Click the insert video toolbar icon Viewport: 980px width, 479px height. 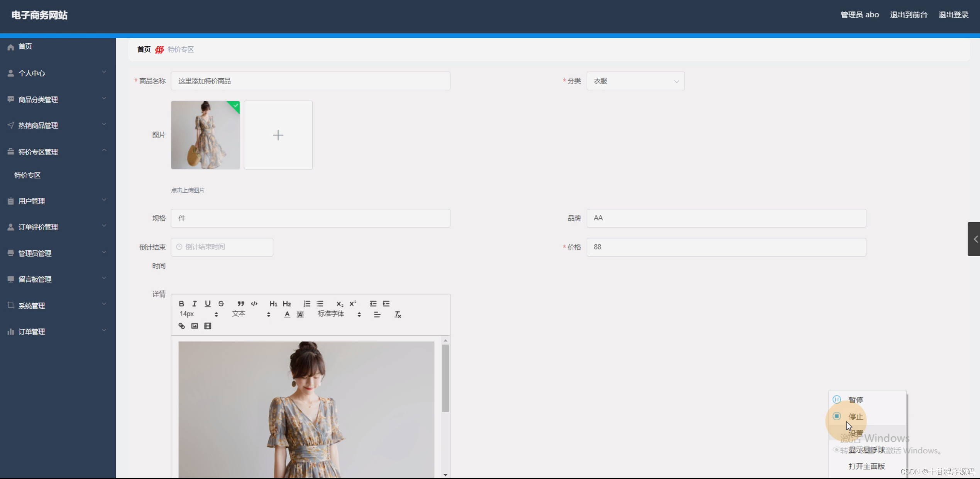click(208, 326)
